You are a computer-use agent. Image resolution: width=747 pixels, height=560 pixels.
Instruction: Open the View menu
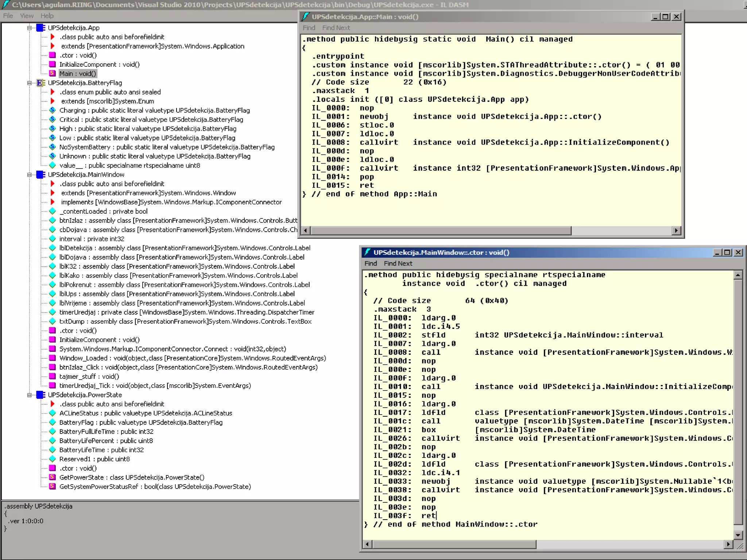coord(27,16)
